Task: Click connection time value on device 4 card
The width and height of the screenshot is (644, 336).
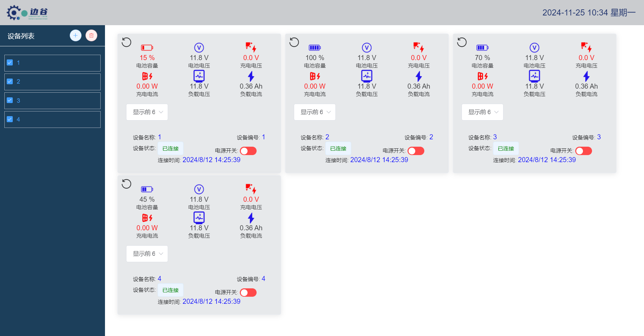Action: click(x=211, y=301)
